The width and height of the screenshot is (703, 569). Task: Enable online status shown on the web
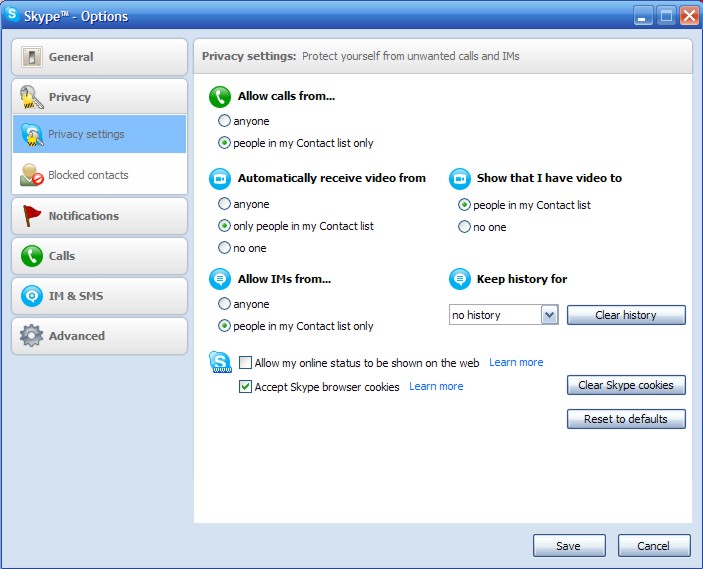tap(245, 362)
